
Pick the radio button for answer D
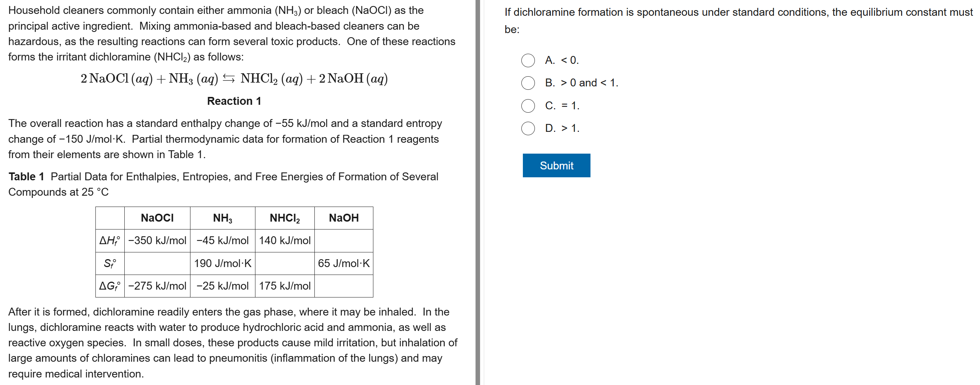point(528,128)
